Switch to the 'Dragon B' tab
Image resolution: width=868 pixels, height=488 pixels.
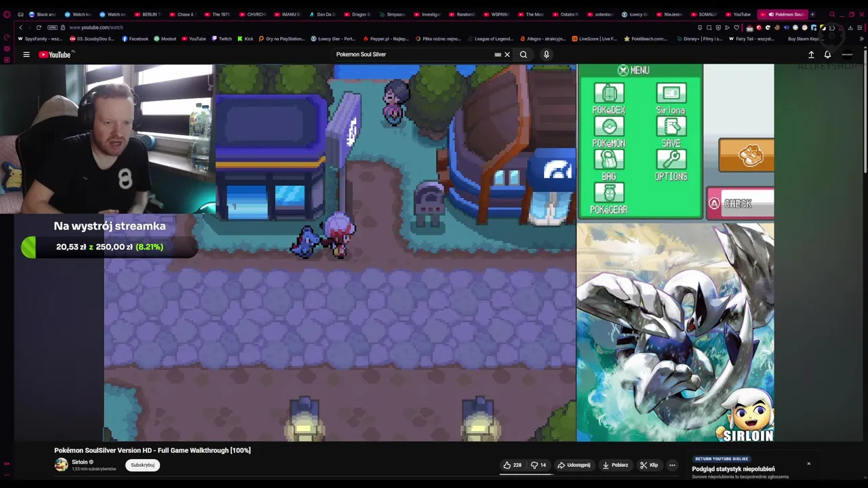(357, 14)
